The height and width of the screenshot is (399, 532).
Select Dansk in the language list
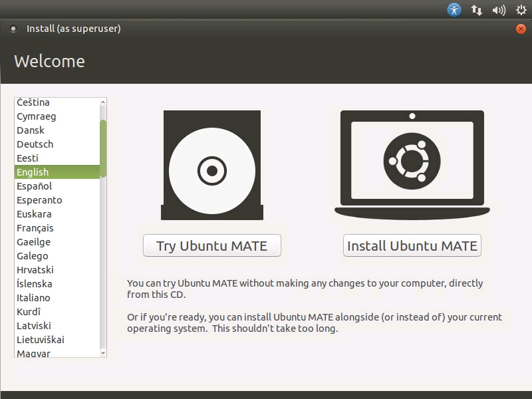[x=57, y=130]
